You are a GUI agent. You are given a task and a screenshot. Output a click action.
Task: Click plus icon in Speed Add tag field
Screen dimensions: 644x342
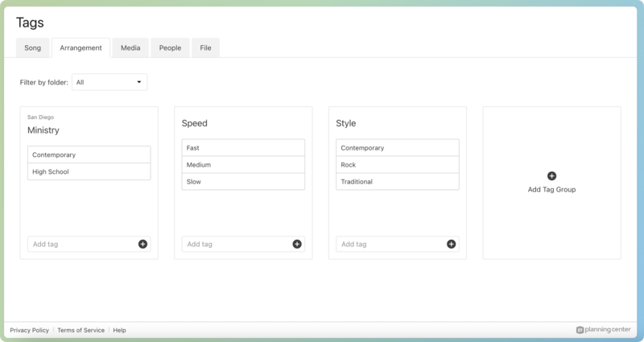[x=297, y=244]
